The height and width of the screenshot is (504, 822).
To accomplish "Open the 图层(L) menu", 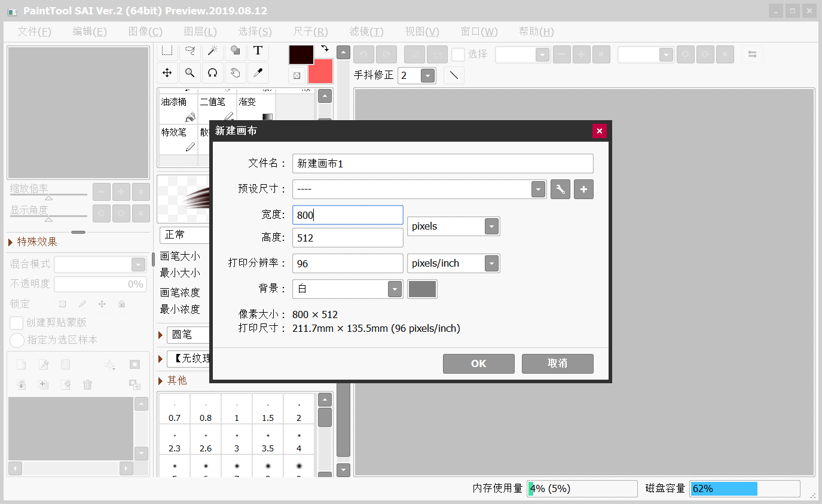I will pos(200,32).
